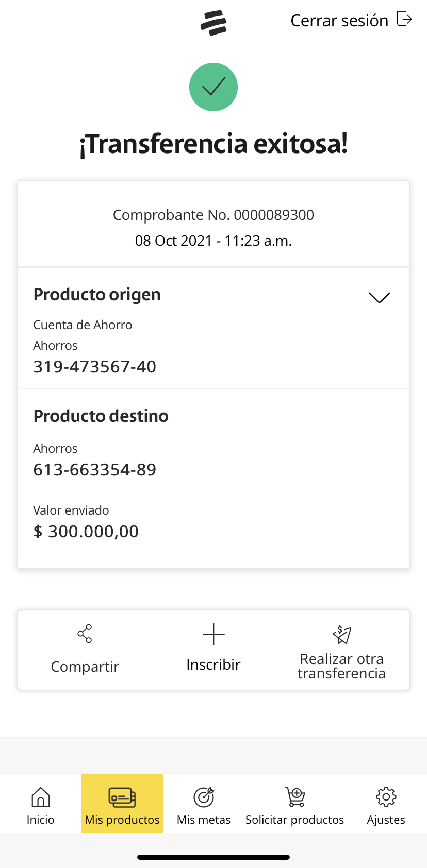This screenshot has width=427, height=868.
Task: Tap the Compartir button label
Action: pyautogui.click(x=85, y=667)
